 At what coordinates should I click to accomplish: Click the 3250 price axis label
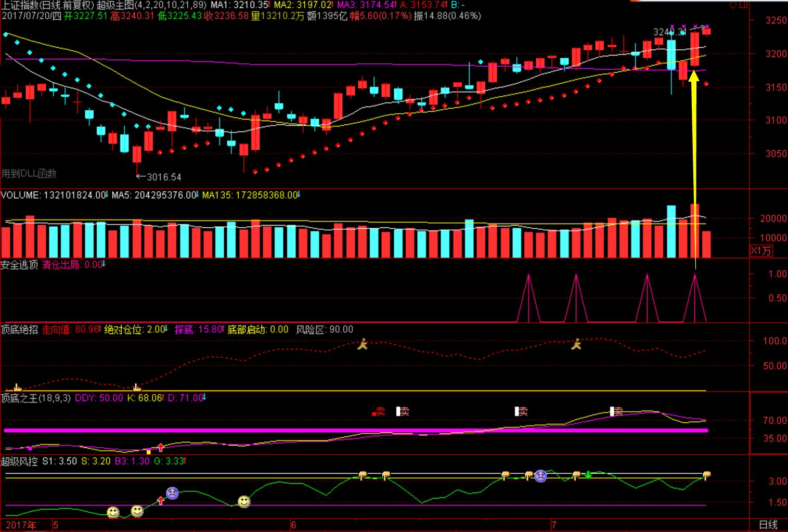pyautogui.click(x=776, y=20)
